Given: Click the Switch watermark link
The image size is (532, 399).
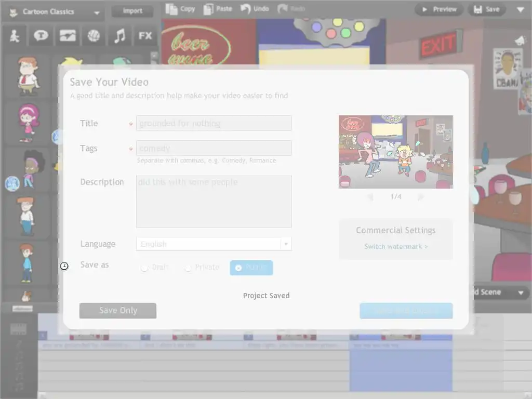Looking at the screenshot, I should point(395,246).
